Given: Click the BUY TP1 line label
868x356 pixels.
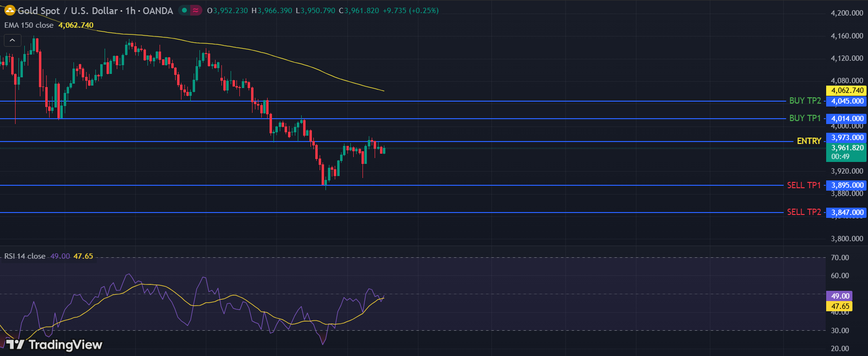Looking at the screenshot, I should [805, 118].
